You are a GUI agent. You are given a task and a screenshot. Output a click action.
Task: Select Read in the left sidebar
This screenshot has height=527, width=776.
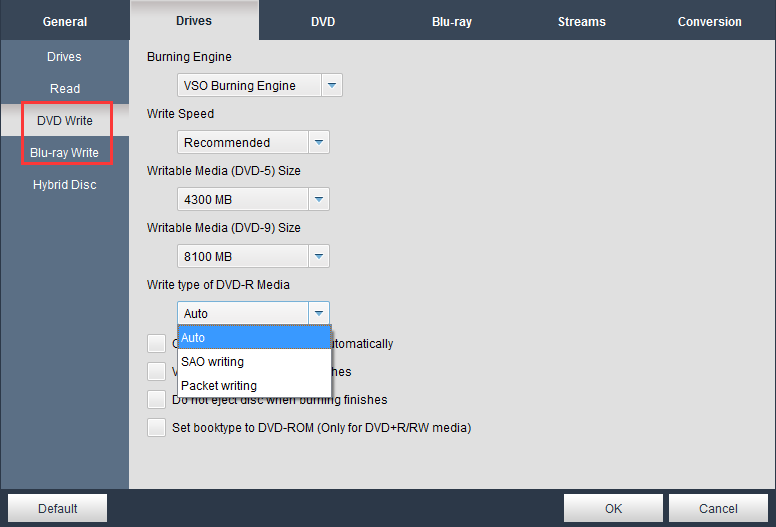[64, 89]
